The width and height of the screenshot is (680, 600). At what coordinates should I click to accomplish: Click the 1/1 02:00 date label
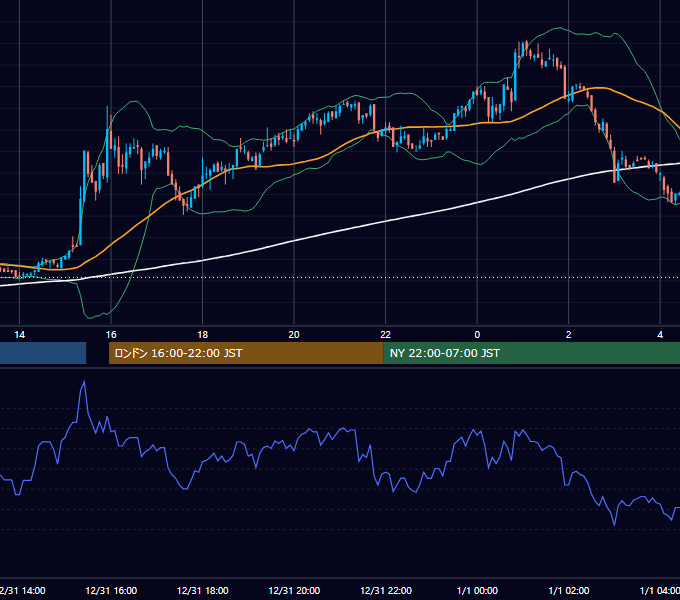pyautogui.click(x=569, y=590)
